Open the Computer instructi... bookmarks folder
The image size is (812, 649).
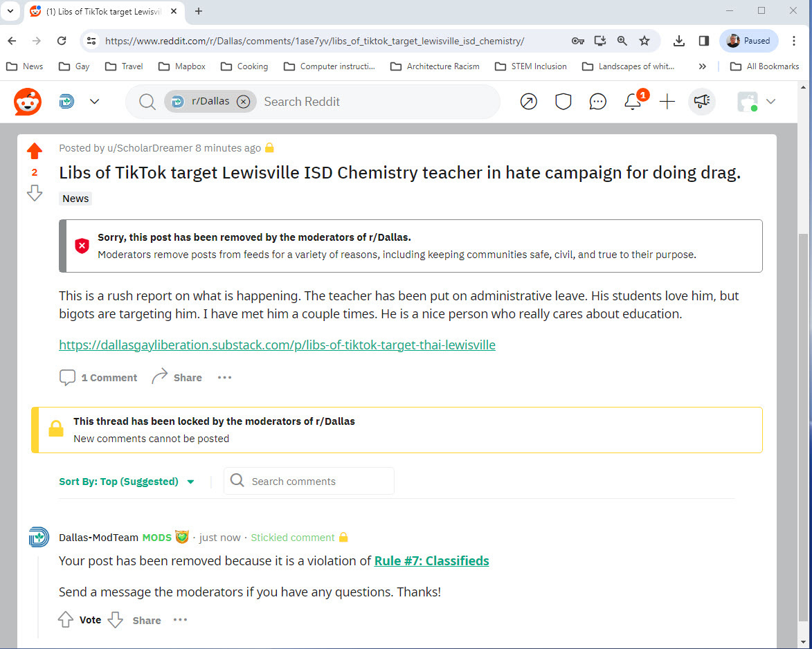click(330, 66)
